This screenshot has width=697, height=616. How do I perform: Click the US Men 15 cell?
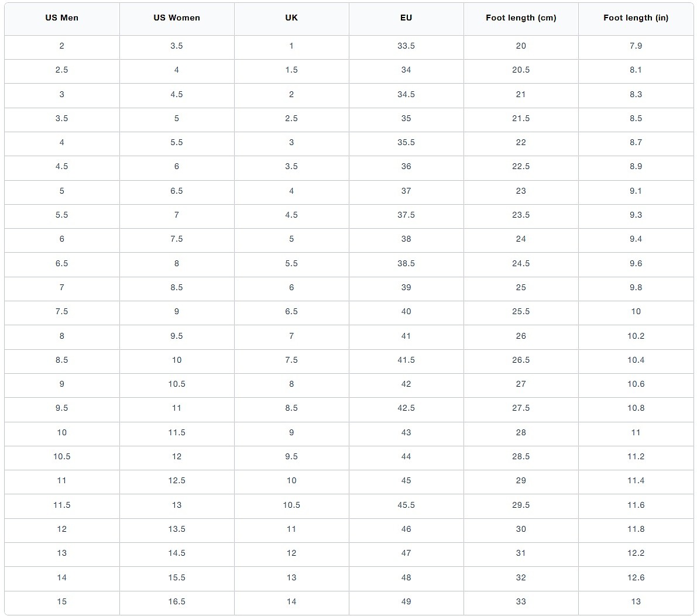pyautogui.click(x=62, y=602)
